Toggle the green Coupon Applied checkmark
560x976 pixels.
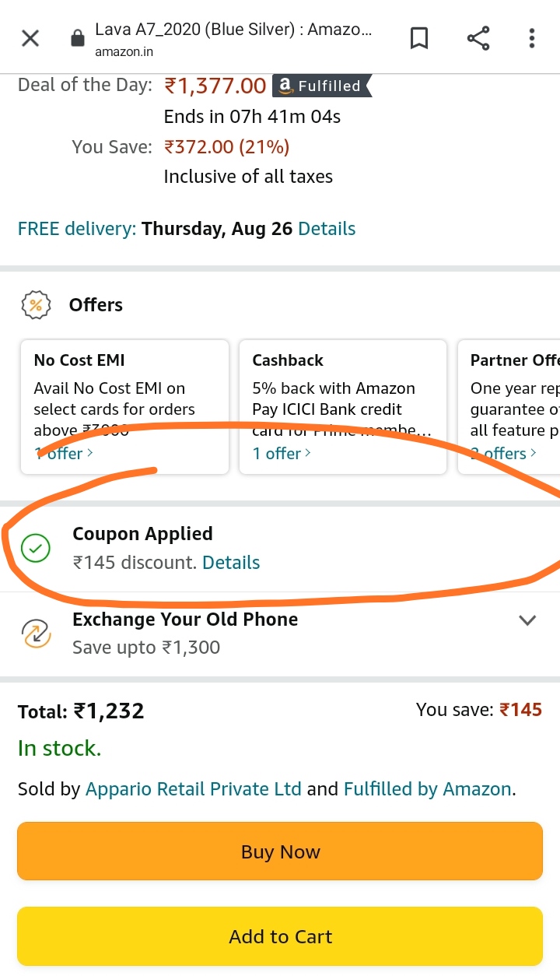(x=35, y=549)
